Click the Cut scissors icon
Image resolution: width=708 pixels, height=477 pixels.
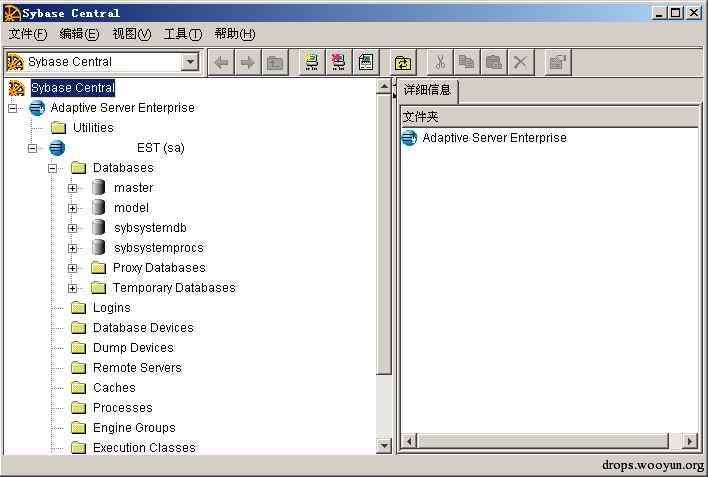pyautogui.click(x=440, y=62)
